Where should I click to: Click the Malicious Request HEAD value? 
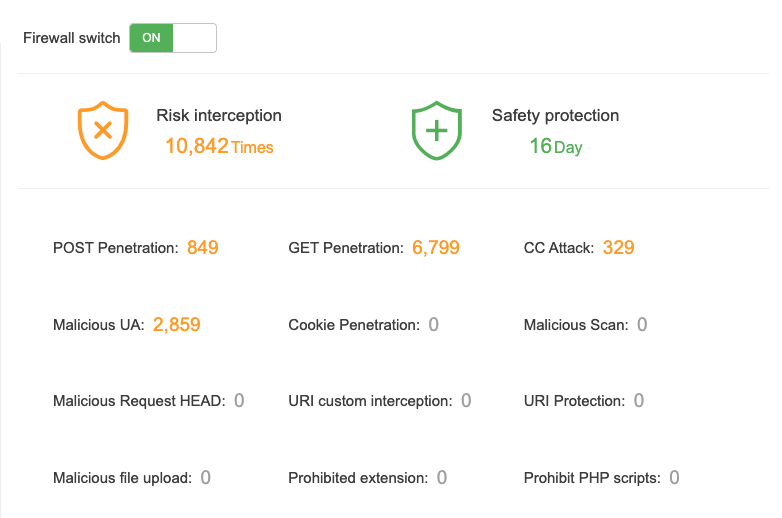[x=239, y=401]
